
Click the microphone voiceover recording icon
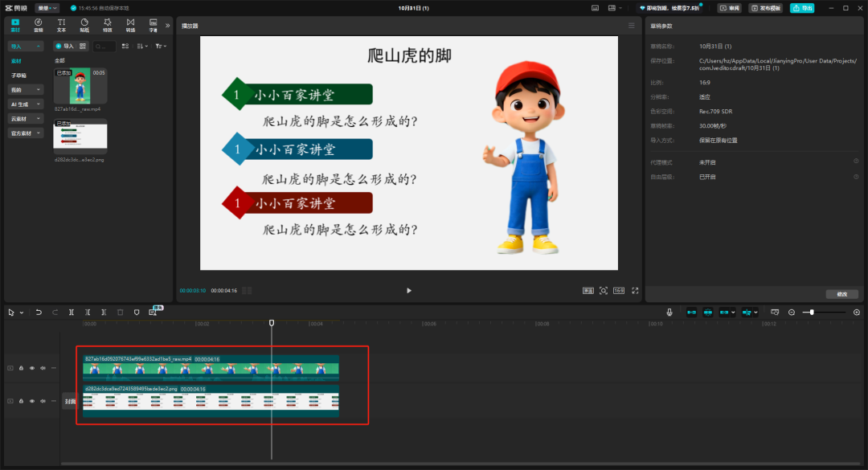669,312
